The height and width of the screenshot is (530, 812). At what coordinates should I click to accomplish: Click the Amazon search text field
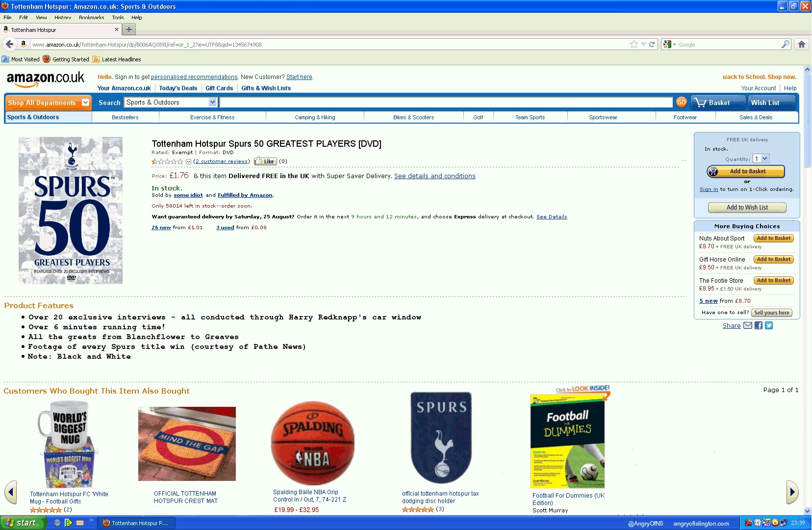[446, 102]
